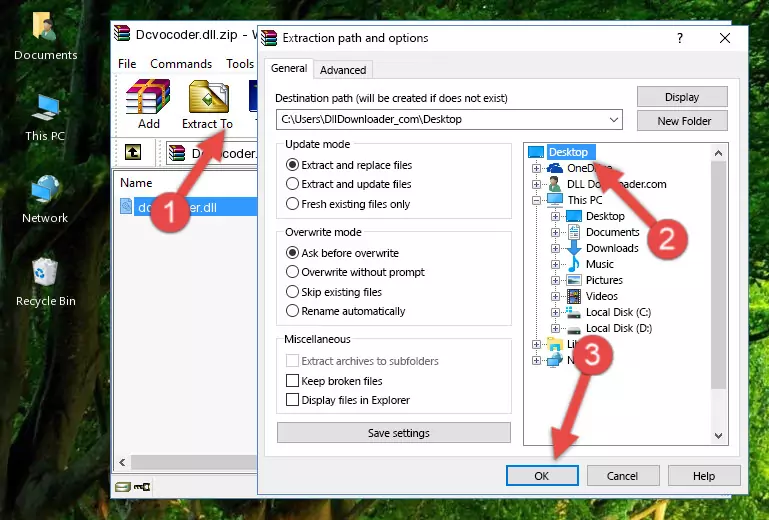Select Overwrite without prompt mode
Screen dimensions: 769x520
point(356,272)
